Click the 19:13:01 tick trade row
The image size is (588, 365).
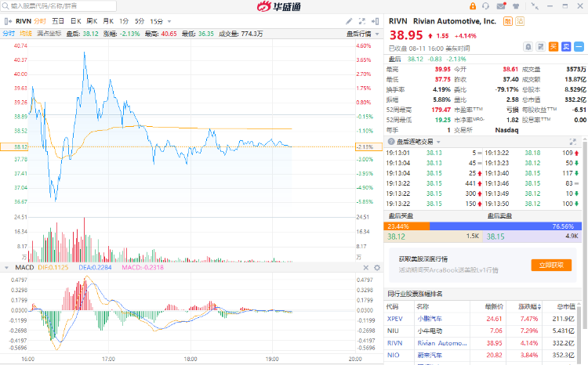click(x=433, y=153)
